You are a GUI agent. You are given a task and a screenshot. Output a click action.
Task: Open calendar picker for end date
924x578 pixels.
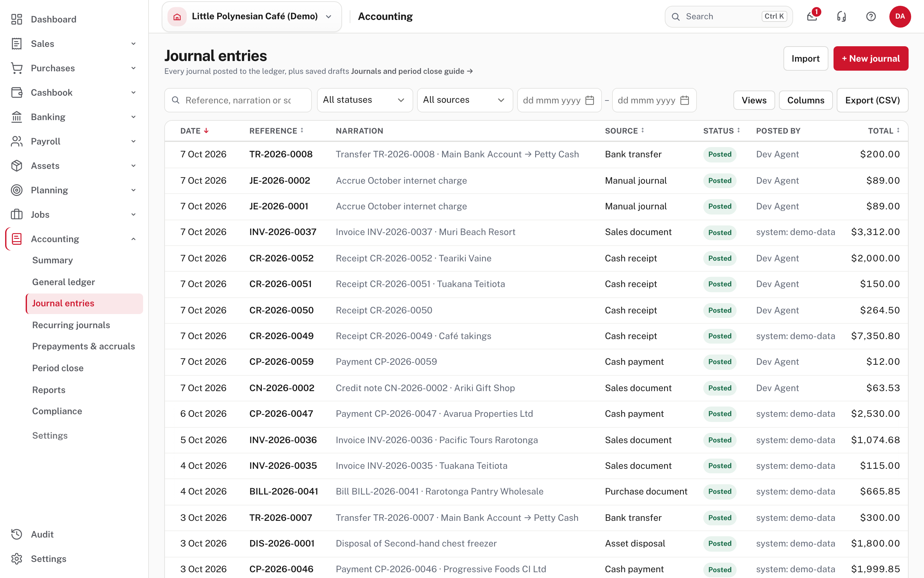[x=685, y=100]
